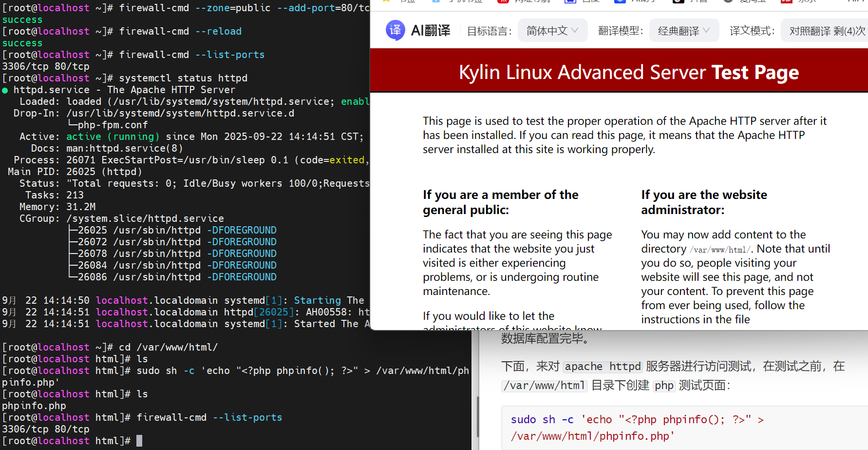Click the first 'firewall-cmd --list-ports' command line
This screenshot has height=450, width=868.
(x=192, y=55)
